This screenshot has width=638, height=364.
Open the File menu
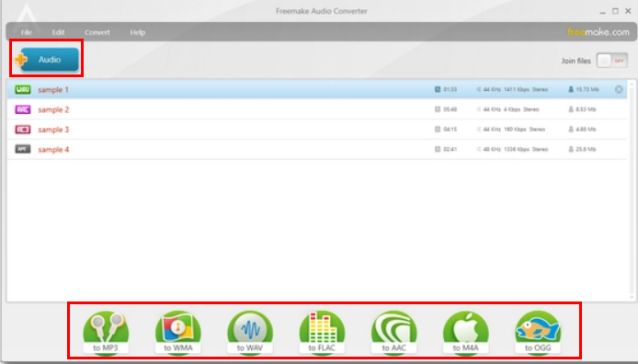tap(27, 32)
